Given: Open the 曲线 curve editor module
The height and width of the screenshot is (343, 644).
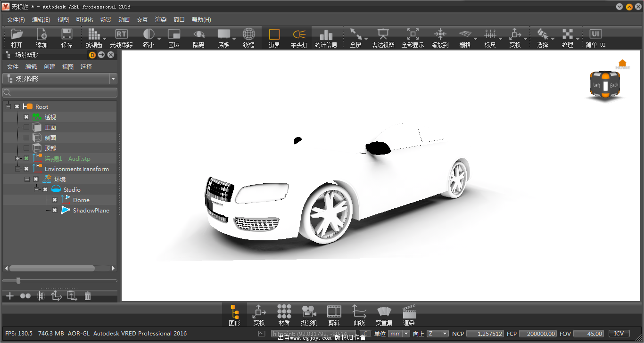Looking at the screenshot, I should pyautogui.click(x=359, y=315).
